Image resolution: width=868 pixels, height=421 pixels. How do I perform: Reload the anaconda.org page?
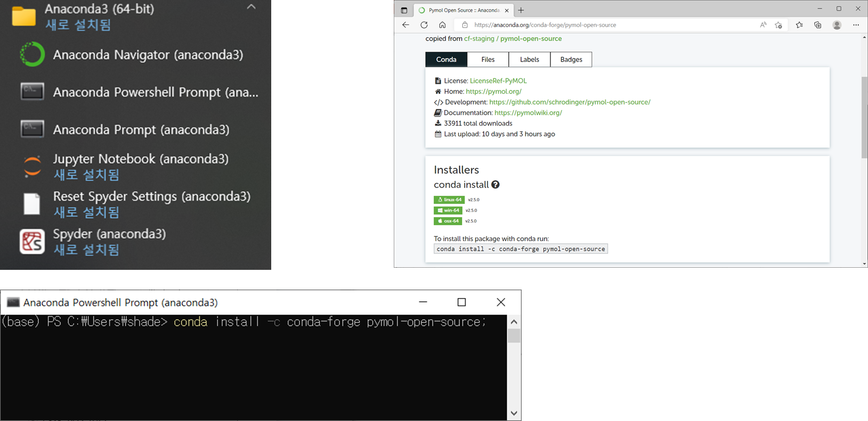tap(424, 25)
